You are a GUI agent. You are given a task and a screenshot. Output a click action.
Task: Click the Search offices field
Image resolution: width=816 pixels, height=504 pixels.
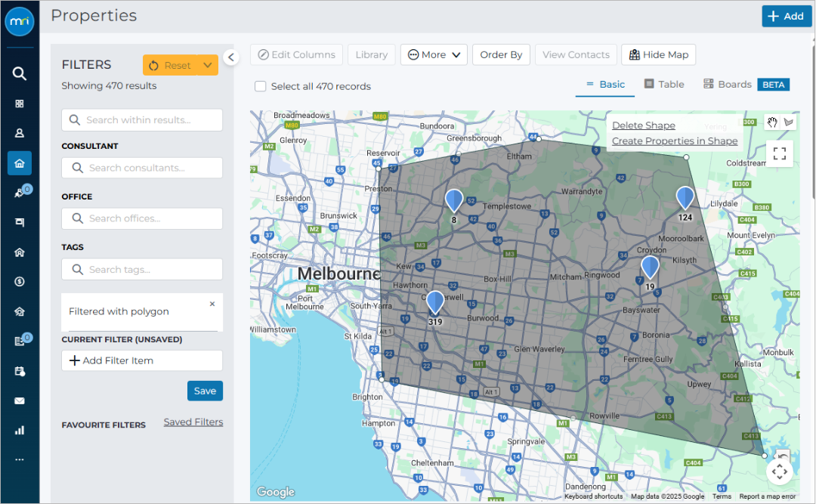click(x=142, y=218)
